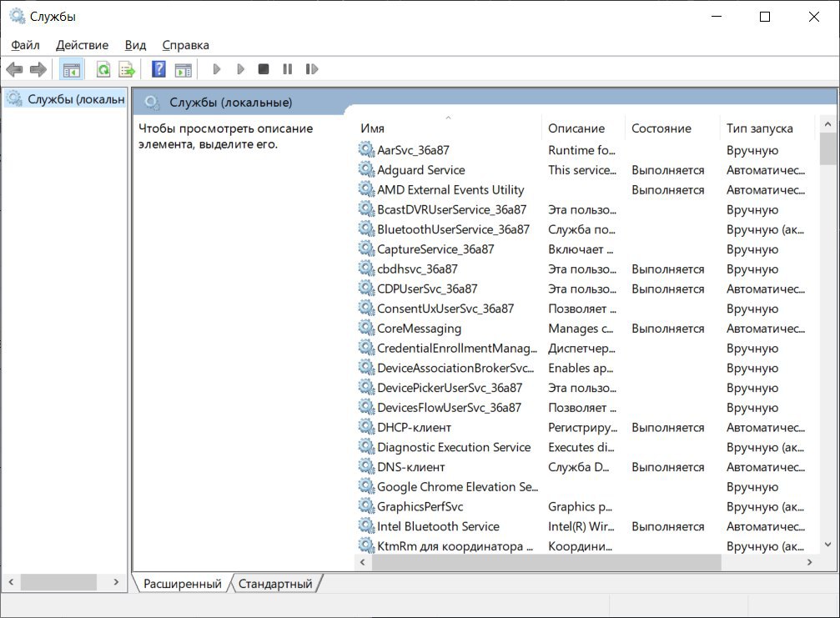Viewport: 840px width, 618px height.
Task: Click the Restart service icon
Action: click(x=312, y=69)
